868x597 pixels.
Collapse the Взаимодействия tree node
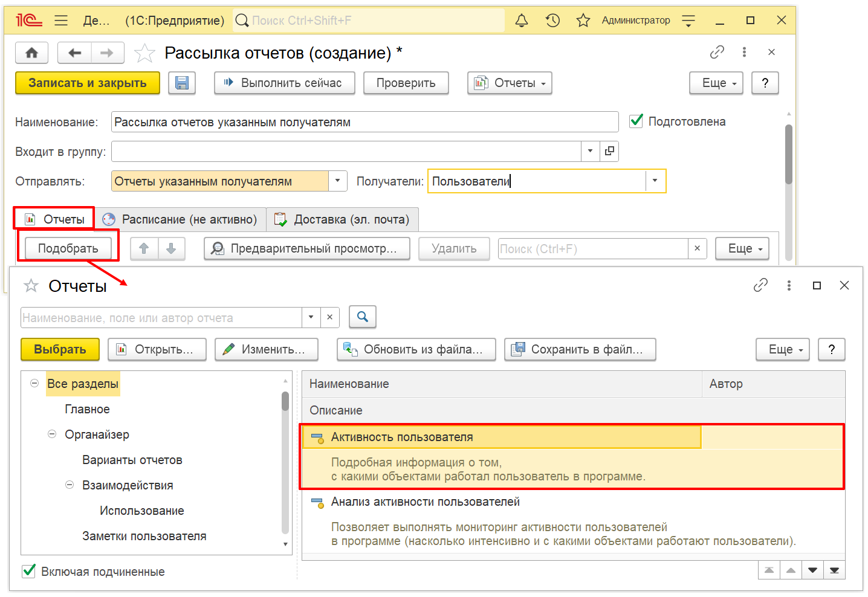click(70, 485)
